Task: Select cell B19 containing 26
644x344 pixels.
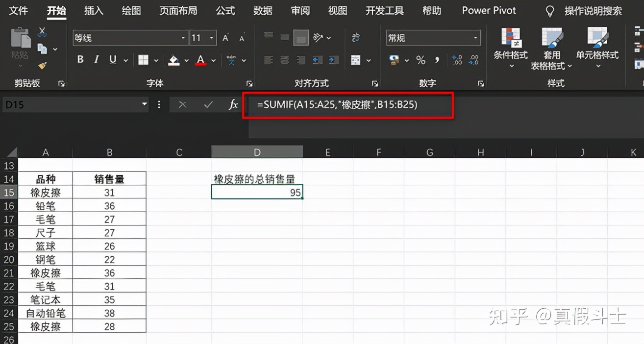Action: pos(109,246)
